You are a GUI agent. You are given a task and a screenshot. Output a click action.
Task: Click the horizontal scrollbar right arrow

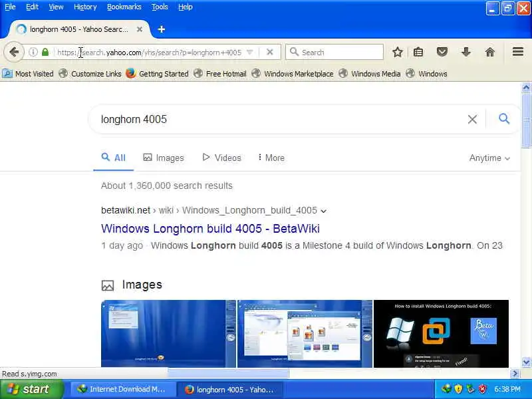pyautogui.click(x=515, y=374)
